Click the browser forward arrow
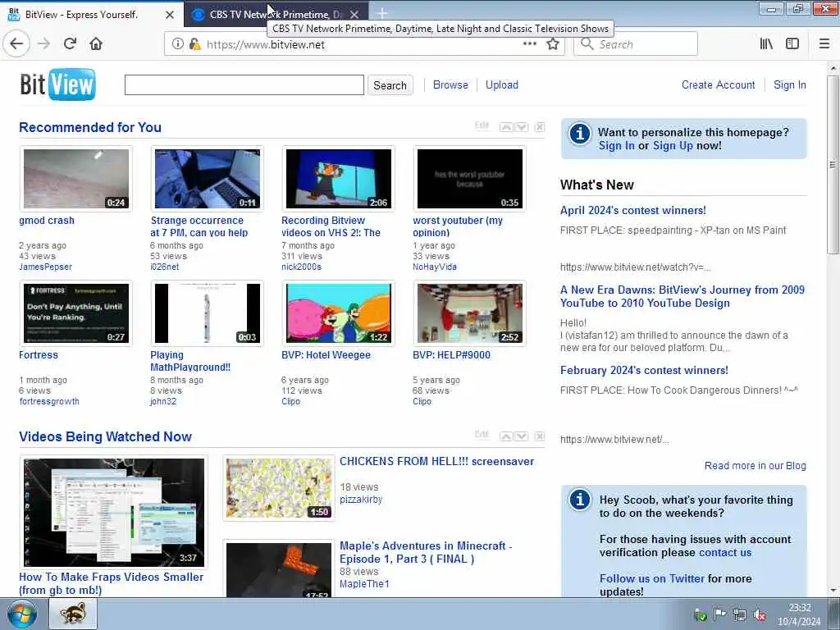 [x=44, y=44]
